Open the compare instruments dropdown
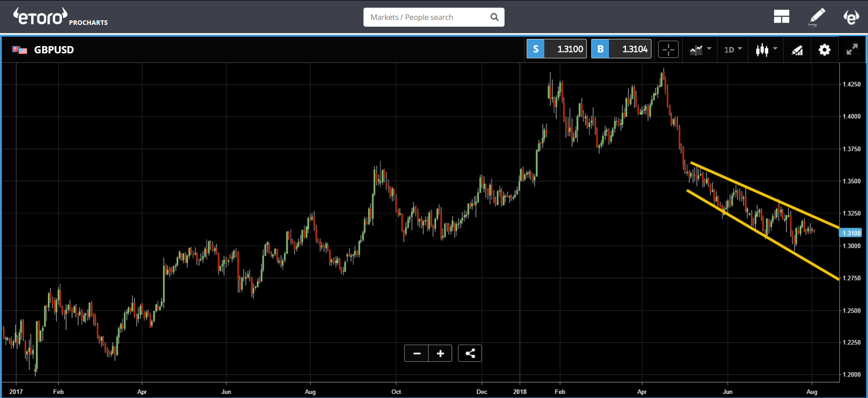Viewport: 868px width, 398px height. [700, 49]
